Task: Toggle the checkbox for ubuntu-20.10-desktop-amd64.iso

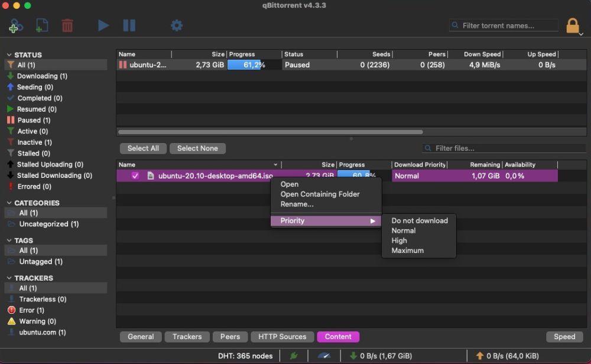Action: pos(135,175)
